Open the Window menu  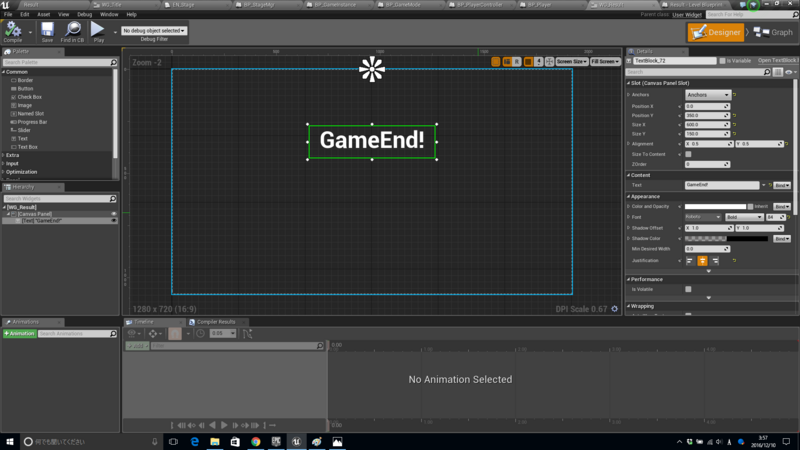[109, 14]
